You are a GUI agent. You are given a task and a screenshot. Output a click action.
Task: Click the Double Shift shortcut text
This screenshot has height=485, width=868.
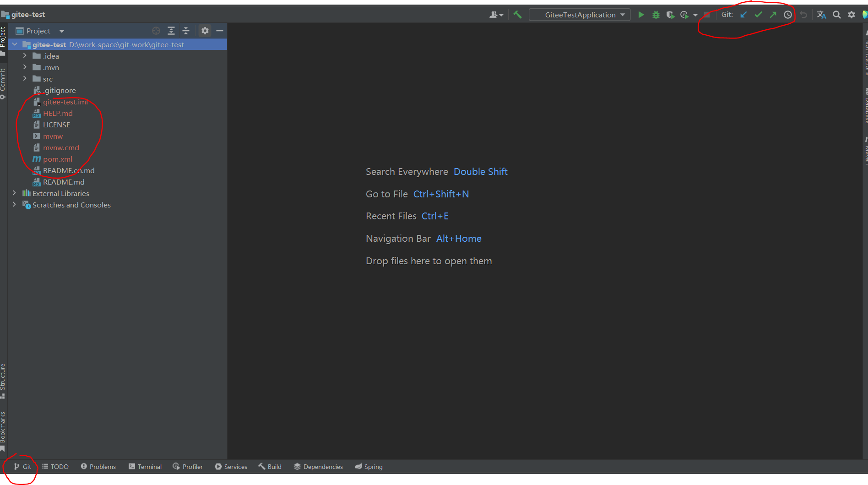click(481, 172)
